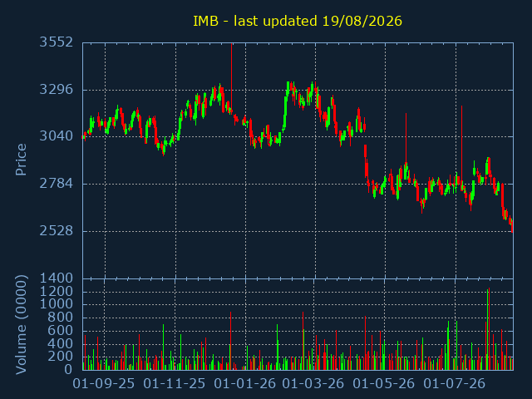Click the 01-05-26 date label
532x399 pixels.
[x=384, y=384]
